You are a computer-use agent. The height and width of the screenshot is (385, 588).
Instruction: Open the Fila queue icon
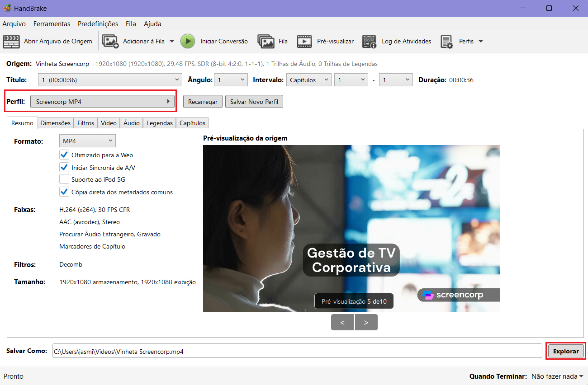tap(266, 42)
